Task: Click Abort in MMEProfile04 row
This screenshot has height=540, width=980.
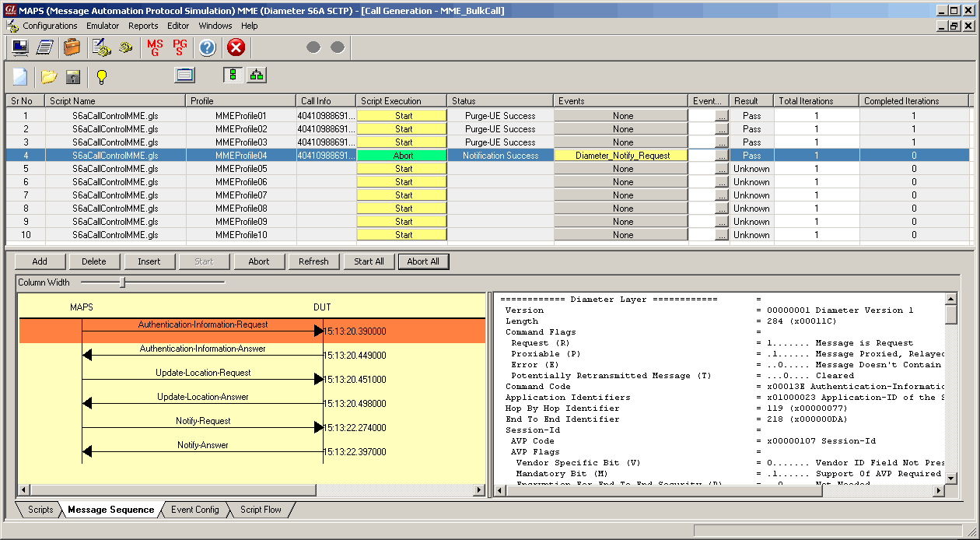Action: point(403,156)
